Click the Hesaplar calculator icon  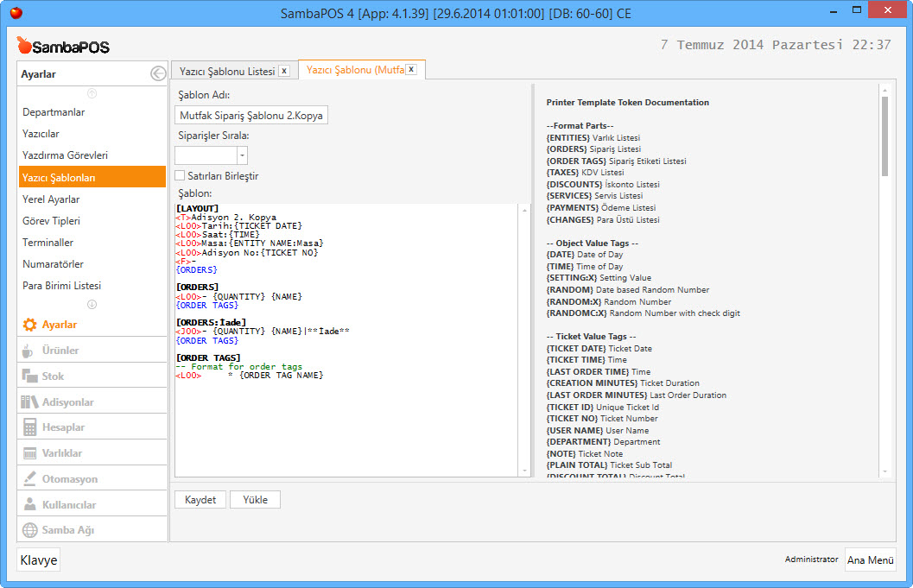click(x=29, y=427)
